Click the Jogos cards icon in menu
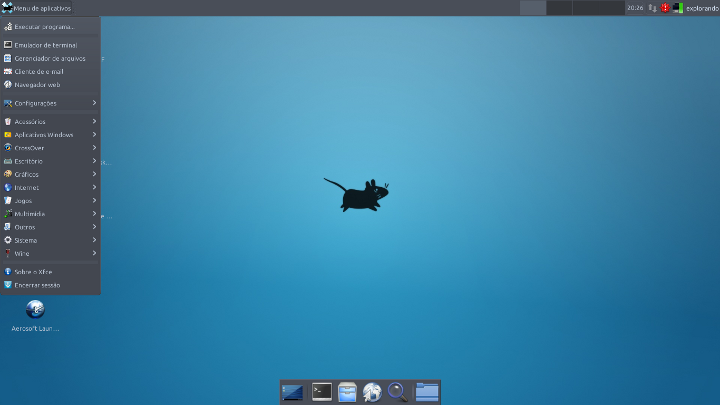This screenshot has width=720, height=405. 8,201
